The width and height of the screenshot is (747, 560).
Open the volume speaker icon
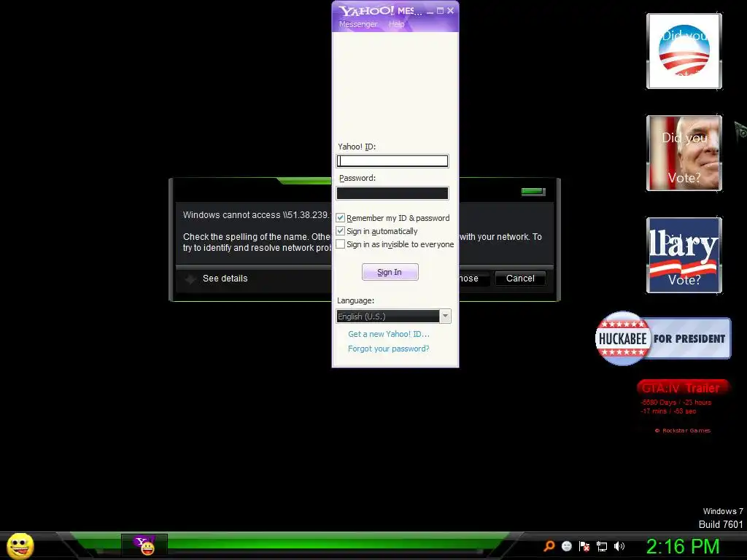click(x=619, y=546)
